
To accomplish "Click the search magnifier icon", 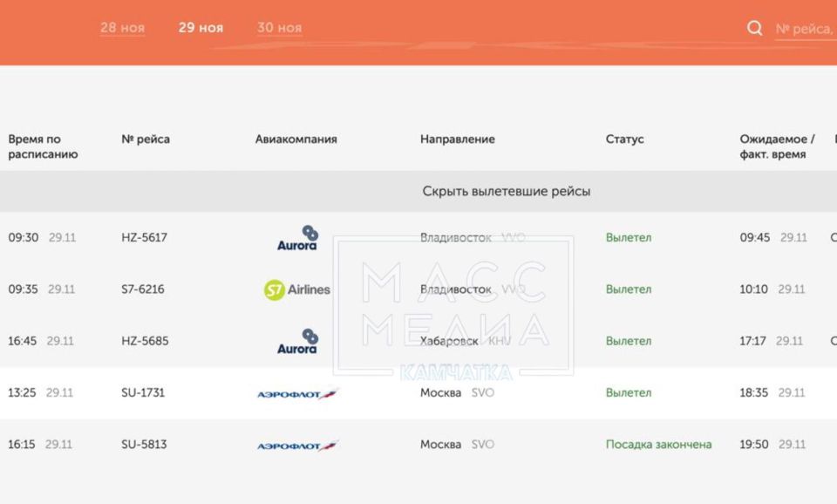I will pyautogui.click(x=753, y=28).
